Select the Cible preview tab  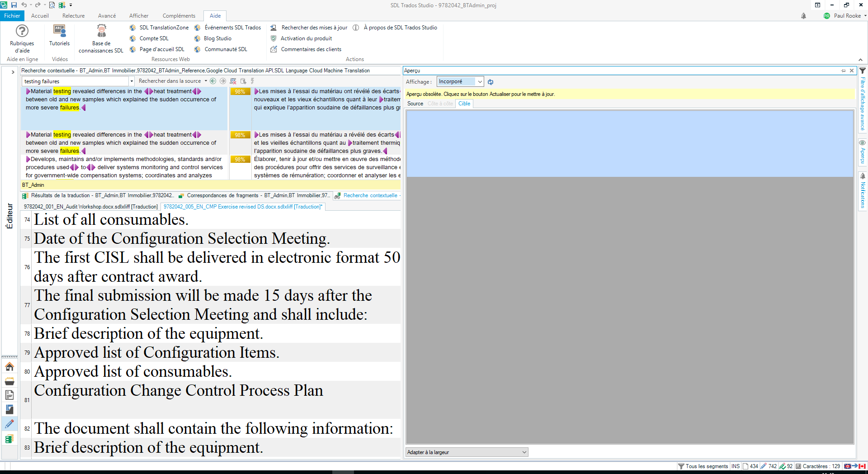tap(464, 104)
